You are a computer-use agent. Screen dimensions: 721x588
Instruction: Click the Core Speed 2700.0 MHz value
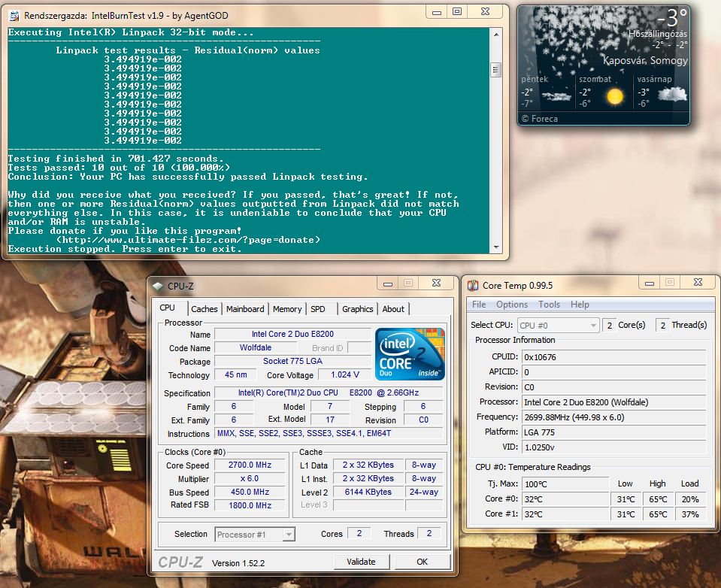click(250, 465)
